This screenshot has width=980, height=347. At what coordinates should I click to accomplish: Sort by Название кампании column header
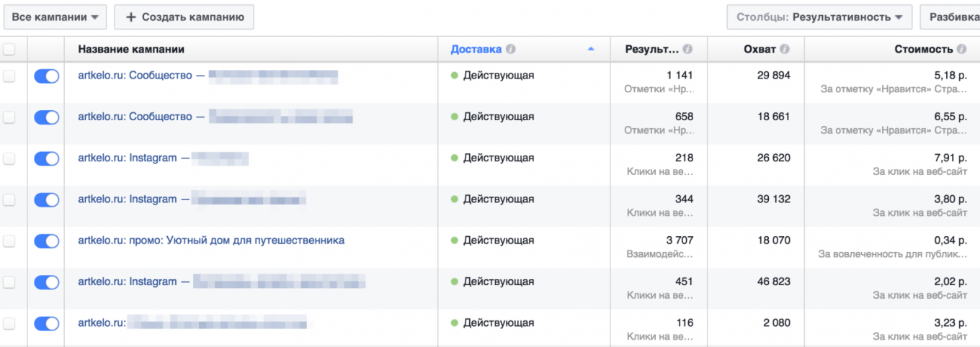tap(131, 50)
